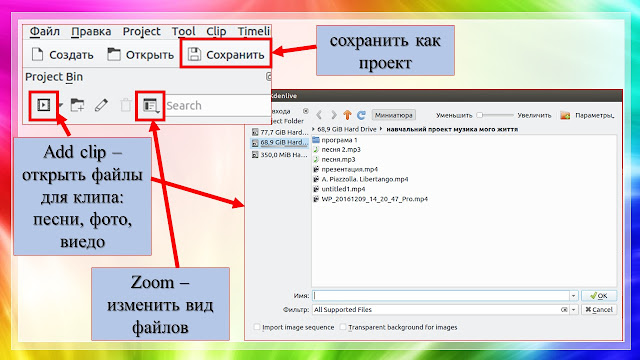Click the orange up-folder arrow
This screenshot has height=360, width=640.
point(347,115)
